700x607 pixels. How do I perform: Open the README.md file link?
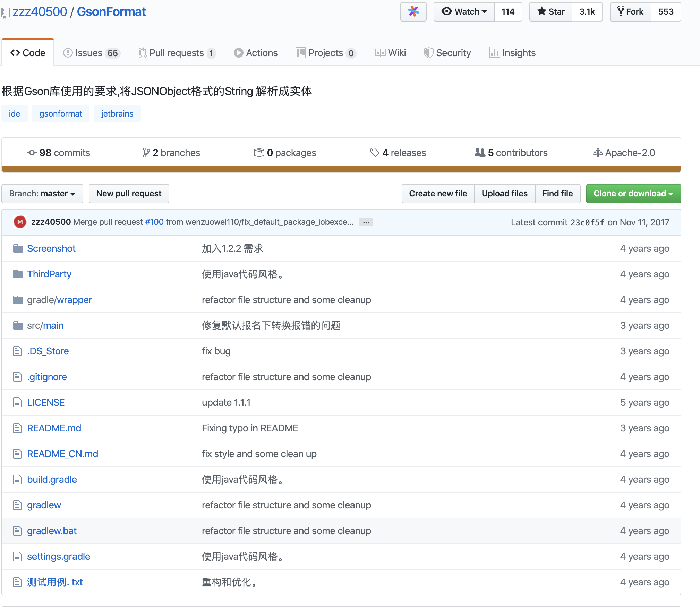pos(54,428)
